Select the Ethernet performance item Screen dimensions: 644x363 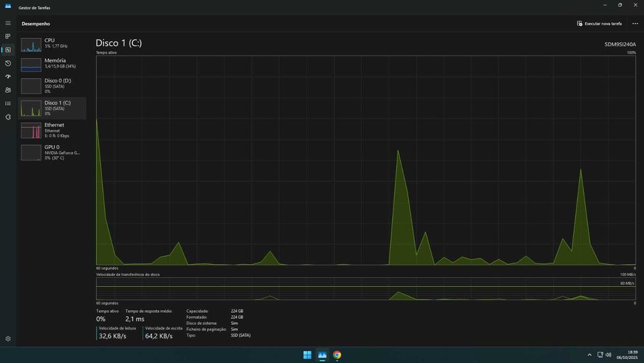tap(52, 130)
